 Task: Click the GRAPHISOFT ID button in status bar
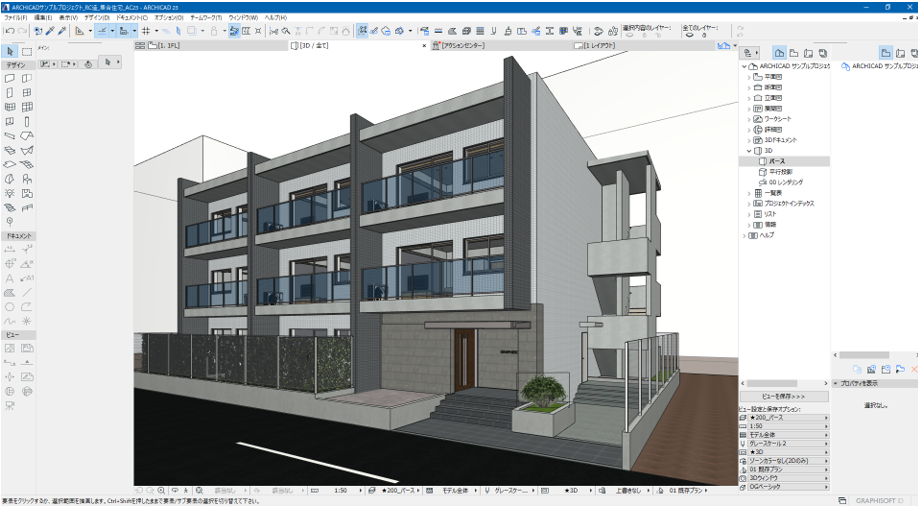pos(879,501)
